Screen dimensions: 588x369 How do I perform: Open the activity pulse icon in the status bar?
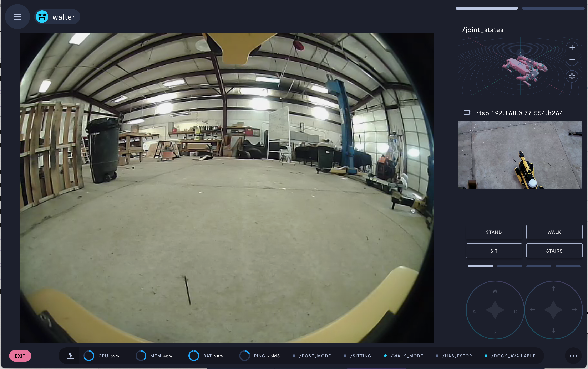tap(70, 355)
